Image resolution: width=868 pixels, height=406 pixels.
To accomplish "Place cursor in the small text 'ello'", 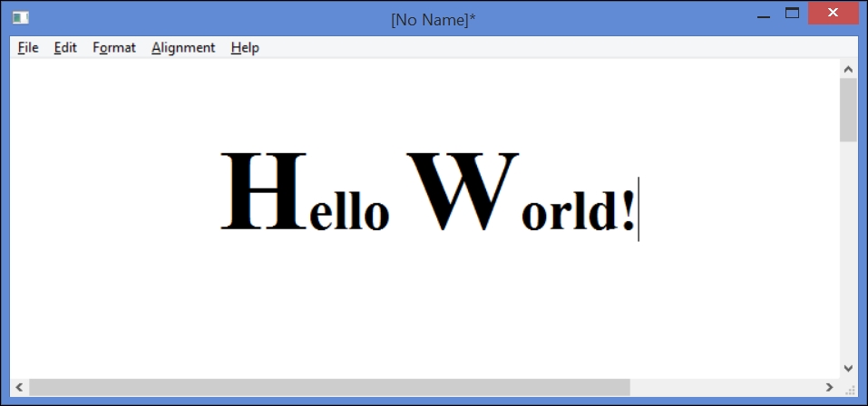I will pos(349,210).
